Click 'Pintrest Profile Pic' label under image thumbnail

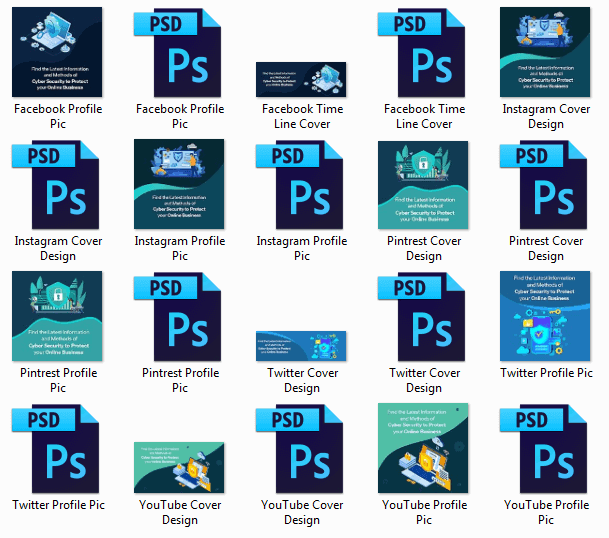click(58, 380)
